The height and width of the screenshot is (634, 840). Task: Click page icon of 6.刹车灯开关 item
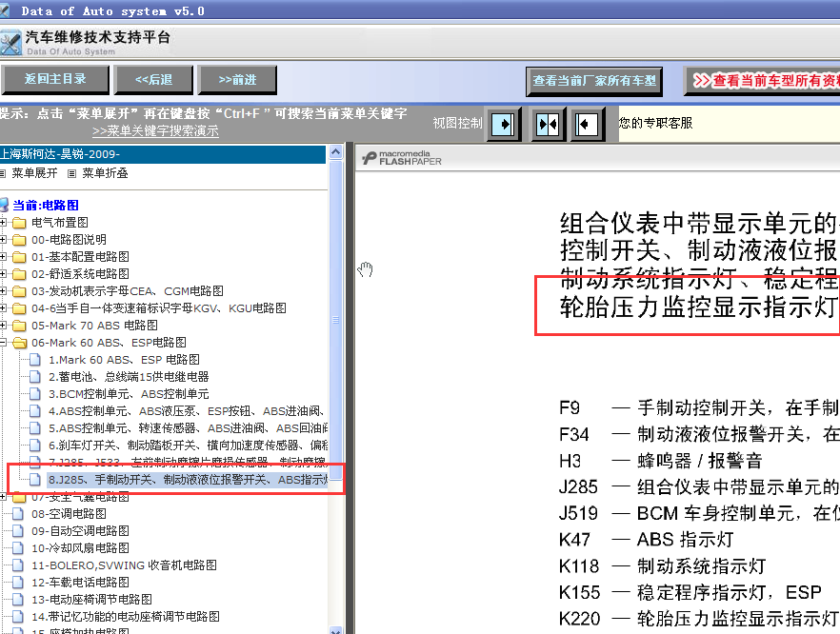pos(35,445)
